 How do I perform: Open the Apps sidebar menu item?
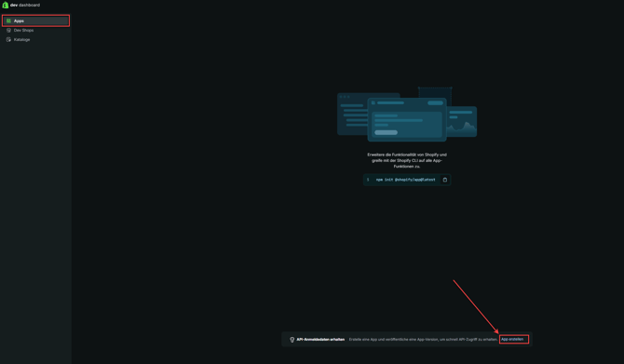coord(35,20)
